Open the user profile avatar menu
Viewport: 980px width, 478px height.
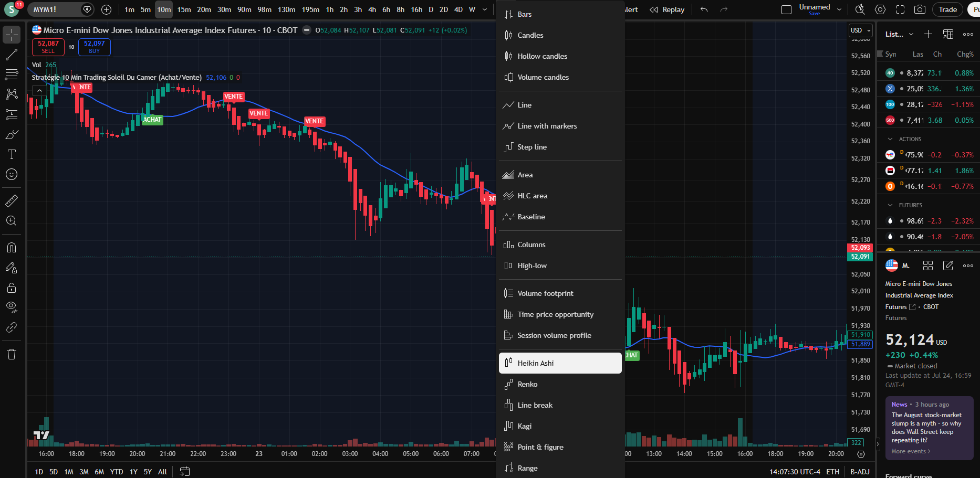tap(11, 9)
